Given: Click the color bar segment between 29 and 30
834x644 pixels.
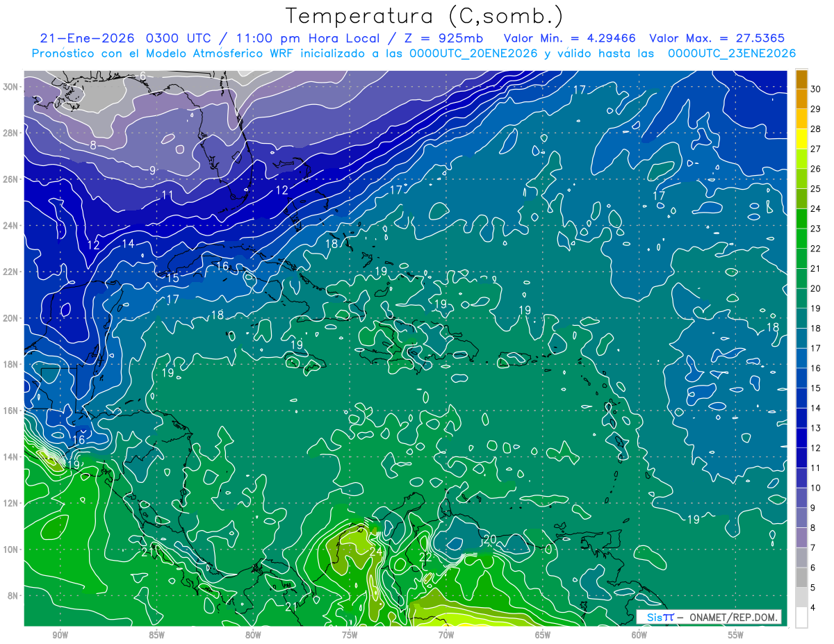Looking at the screenshot, I should tap(801, 99).
